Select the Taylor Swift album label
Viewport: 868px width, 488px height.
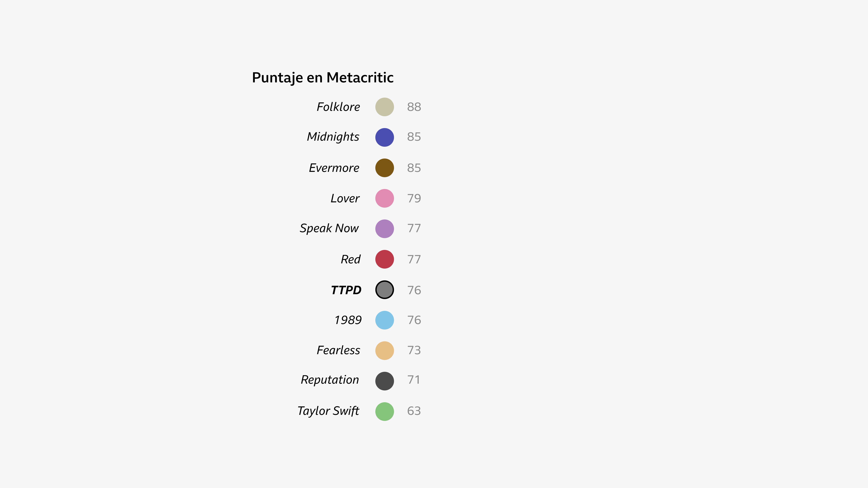(x=328, y=411)
